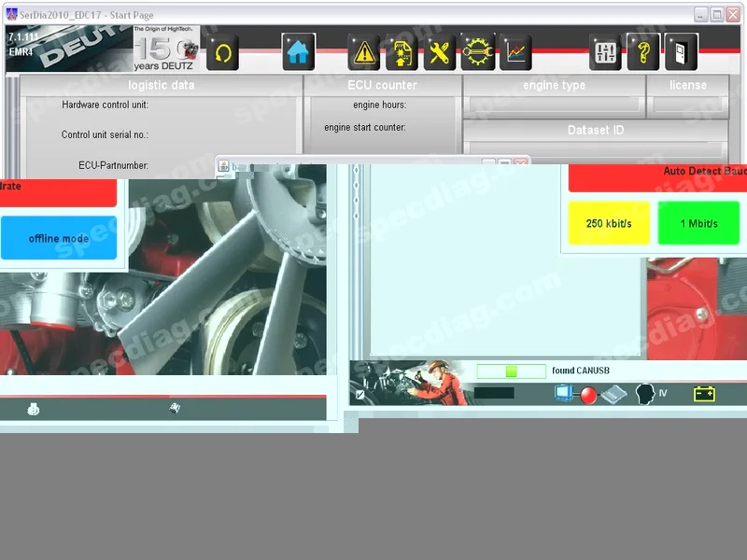Open the measured values graph icon
The image size is (747, 560).
click(x=515, y=52)
